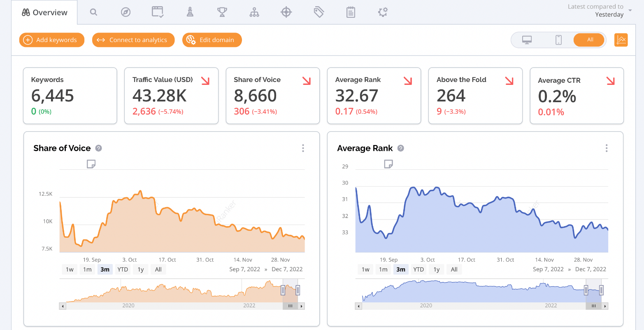Click Sep 7, 2022 start date, Share of Voice
Screen dimensions: 644x330
(245, 269)
